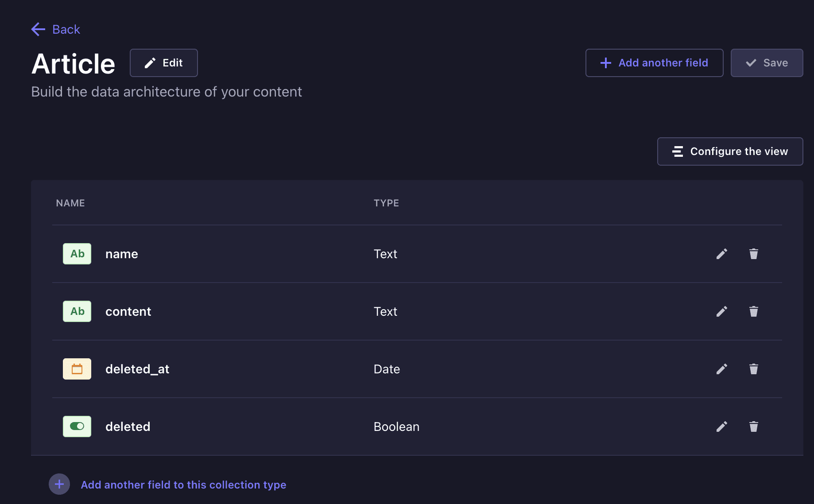Remove the deleted_at field via trash icon
The height and width of the screenshot is (504, 814).
click(754, 369)
